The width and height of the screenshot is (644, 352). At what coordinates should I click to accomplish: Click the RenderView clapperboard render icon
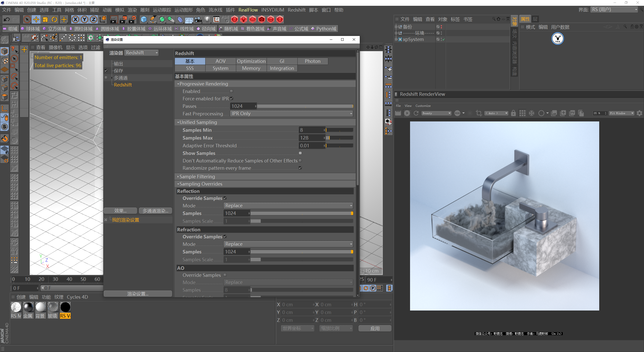coord(398,113)
